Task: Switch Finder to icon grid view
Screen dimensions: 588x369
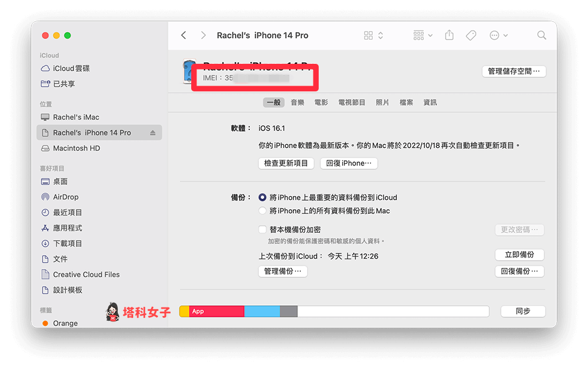Action: (368, 35)
